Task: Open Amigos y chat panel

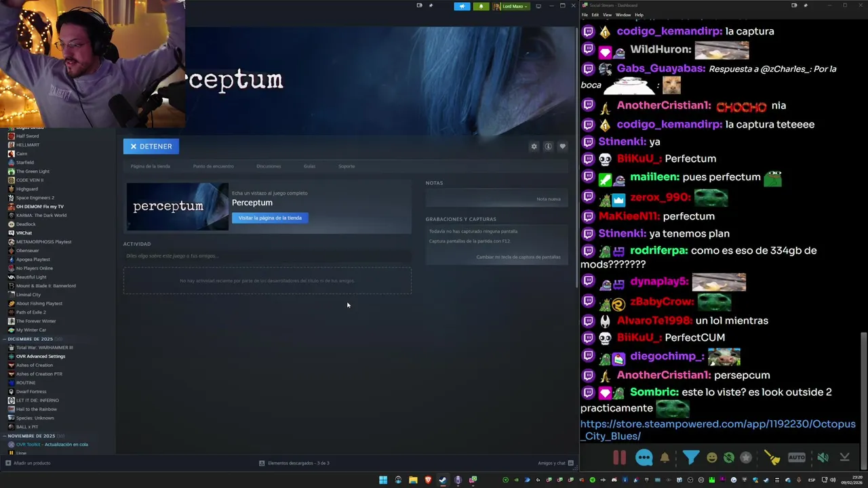Action: 555,463
